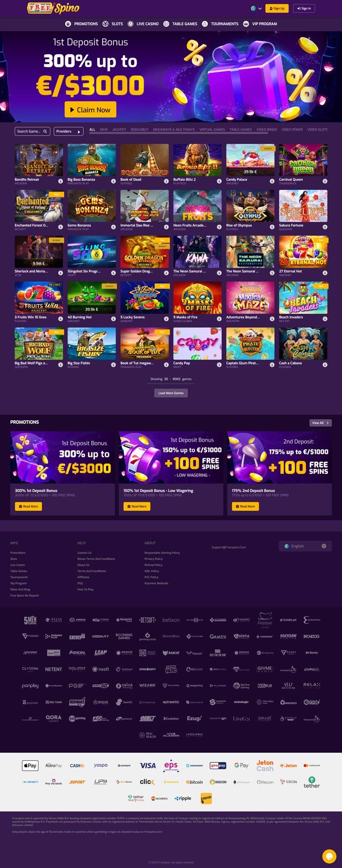Open the globe language selector in header
Viewport: 342px width, 868px height.
point(256,8)
